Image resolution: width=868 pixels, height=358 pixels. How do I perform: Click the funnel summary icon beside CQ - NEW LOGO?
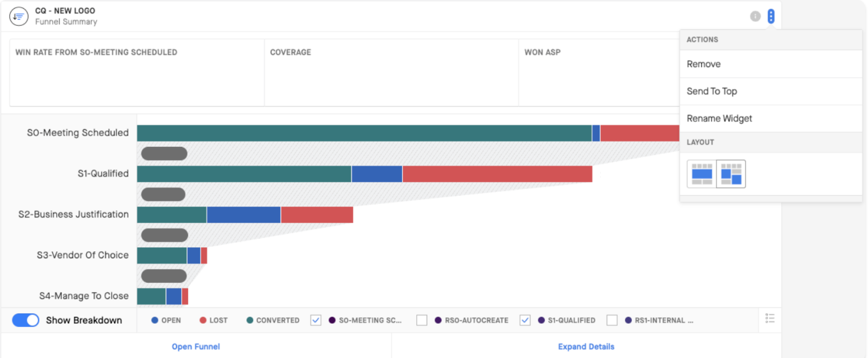point(19,16)
